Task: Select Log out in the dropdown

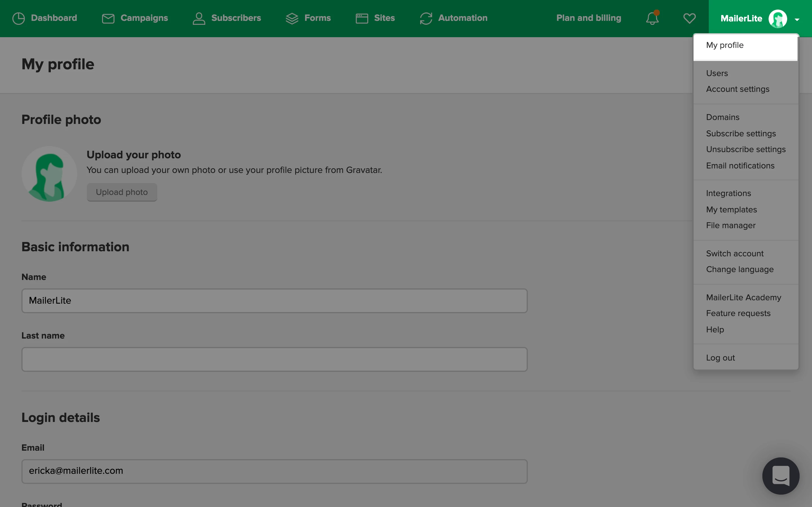Action: tap(720, 358)
